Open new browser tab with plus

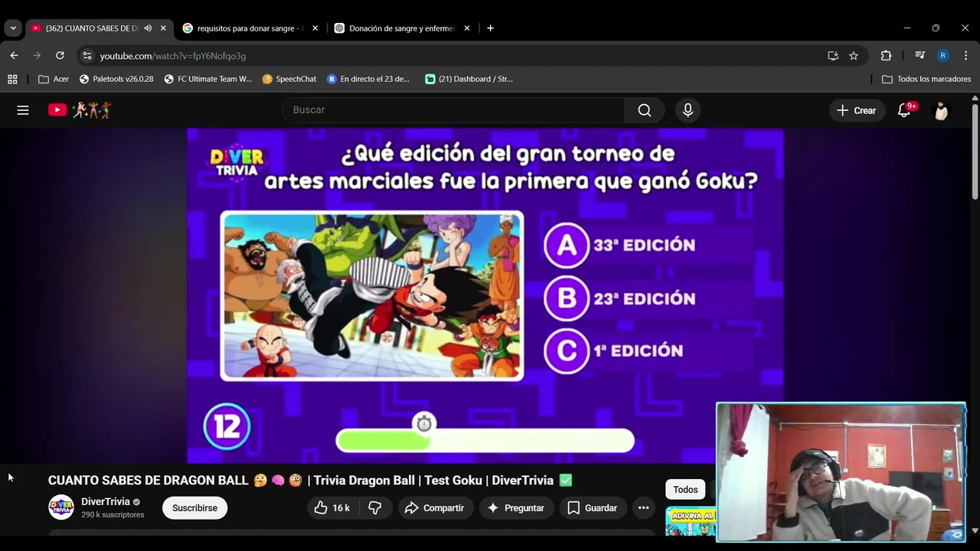(490, 28)
